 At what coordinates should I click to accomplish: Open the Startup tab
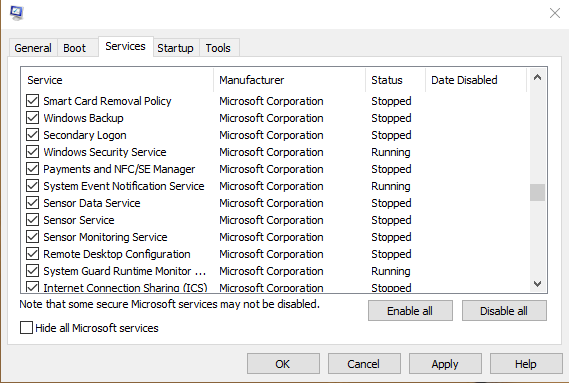175,48
